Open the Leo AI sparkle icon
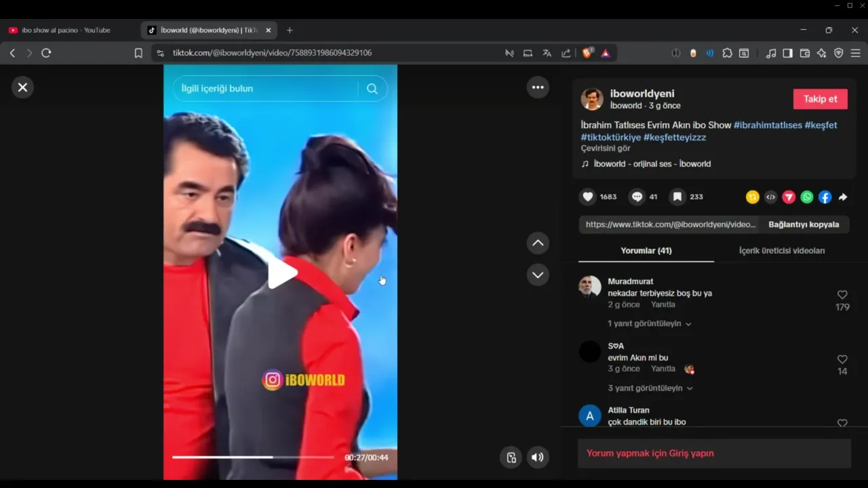Screen dimensions: 868x488 pos(821,53)
